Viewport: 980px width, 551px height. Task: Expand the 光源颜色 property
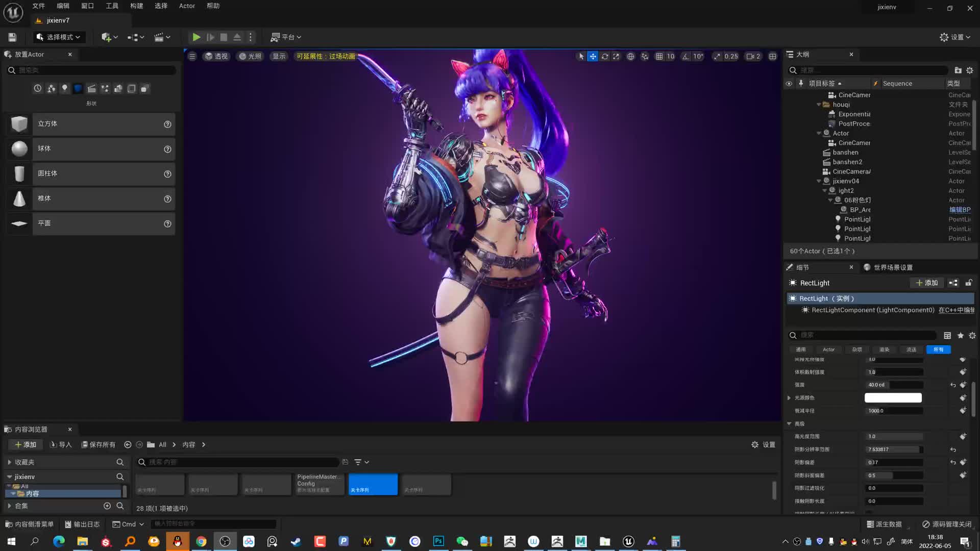pyautogui.click(x=789, y=398)
